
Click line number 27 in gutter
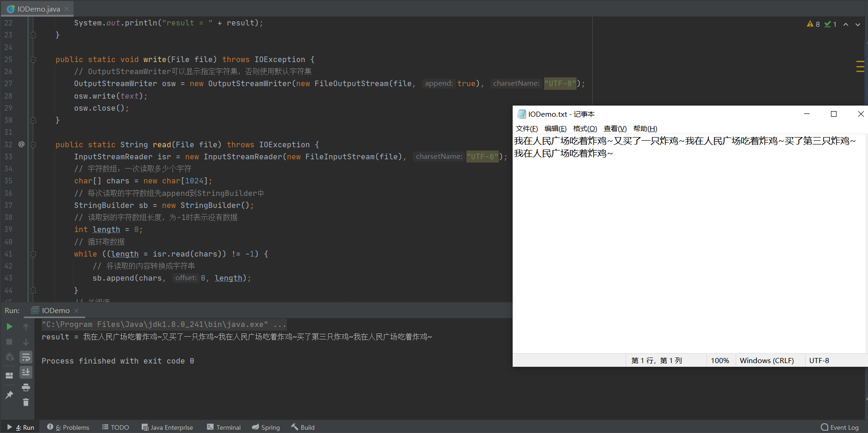(8, 84)
